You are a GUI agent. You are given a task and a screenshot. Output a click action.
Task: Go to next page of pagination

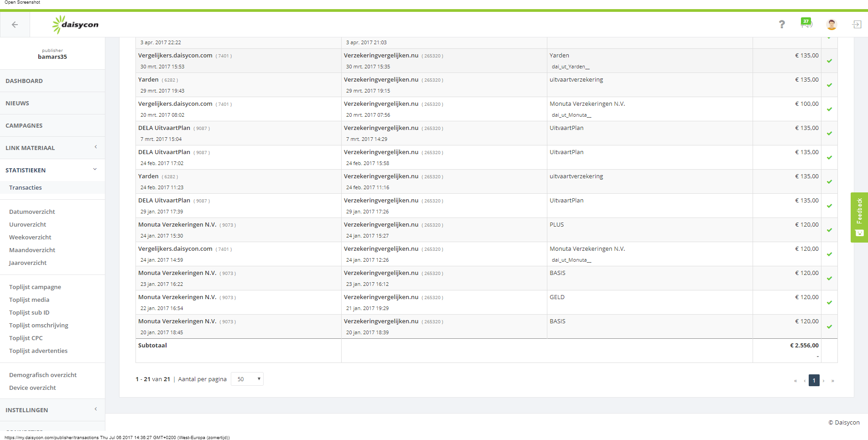823,381
